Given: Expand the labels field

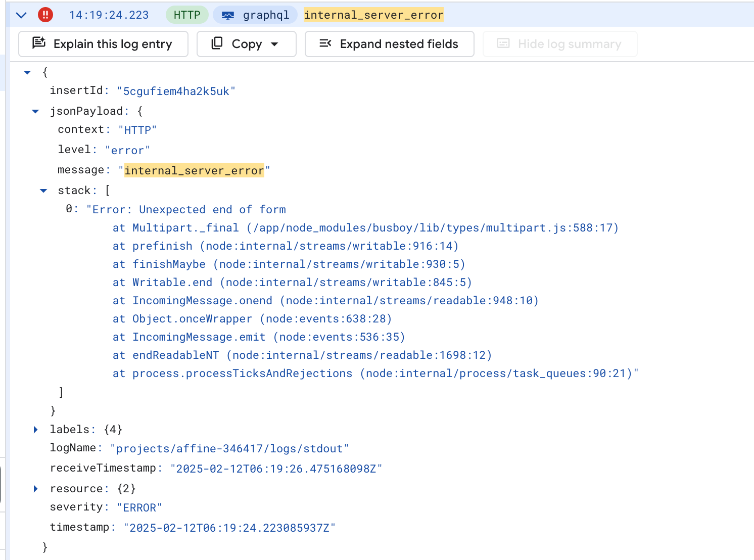Looking at the screenshot, I should pyautogui.click(x=35, y=430).
